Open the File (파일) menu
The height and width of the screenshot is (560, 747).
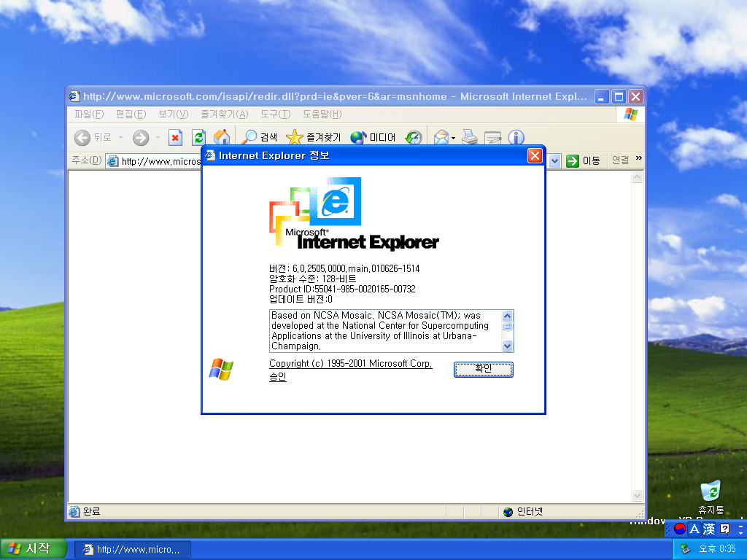coord(89,114)
